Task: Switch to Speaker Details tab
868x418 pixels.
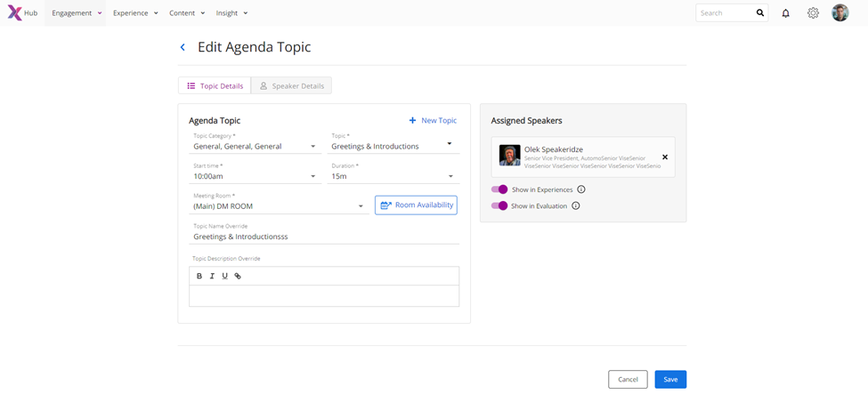Action: coord(291,86)
